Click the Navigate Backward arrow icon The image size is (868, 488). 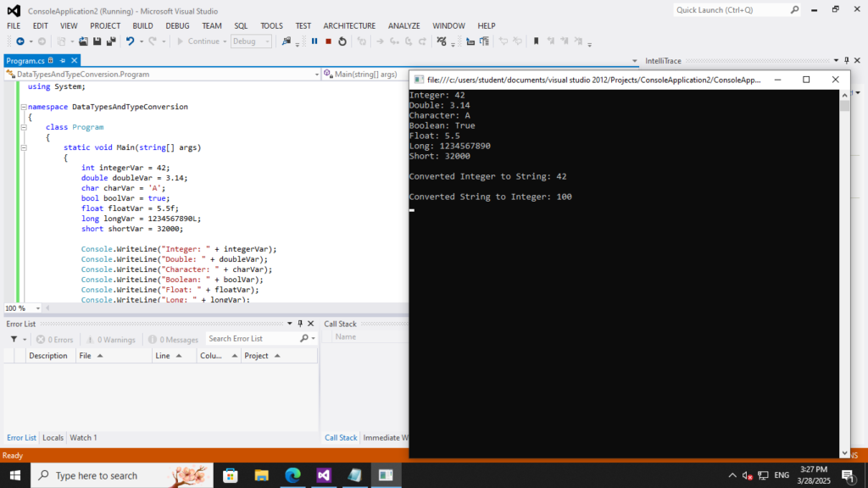[x=20, y=42]
